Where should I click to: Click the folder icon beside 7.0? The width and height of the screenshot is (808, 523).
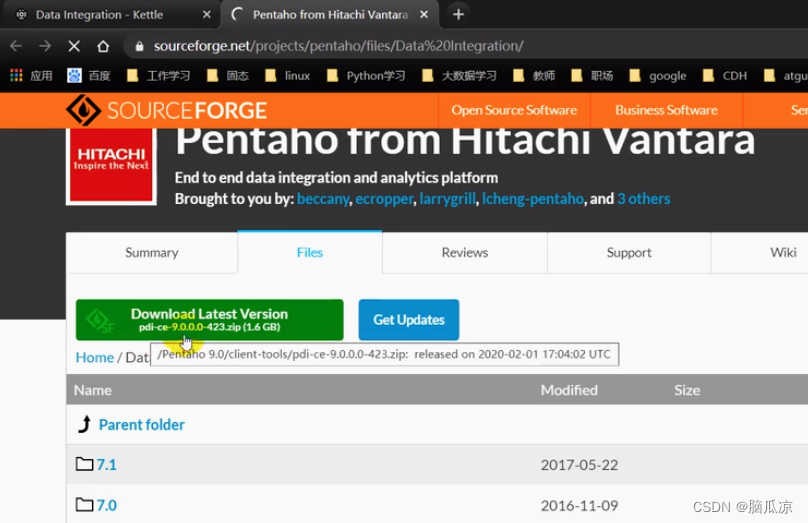pos(85,504)
